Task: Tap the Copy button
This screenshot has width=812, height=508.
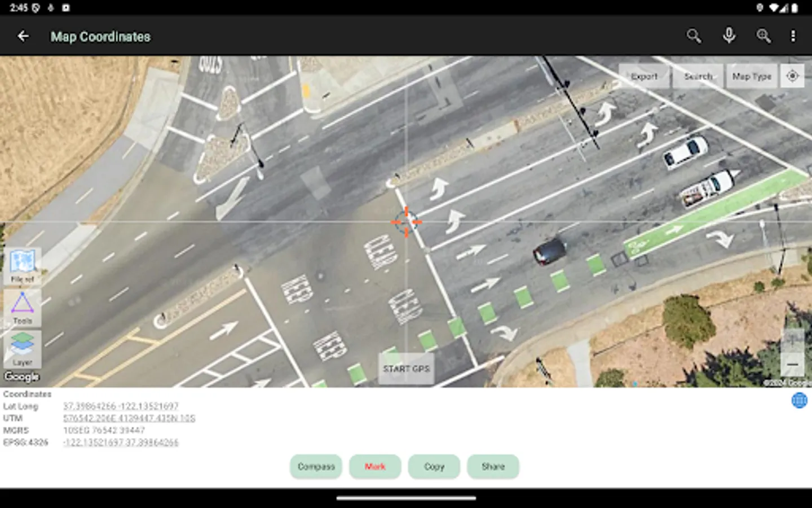Action: 434,467
